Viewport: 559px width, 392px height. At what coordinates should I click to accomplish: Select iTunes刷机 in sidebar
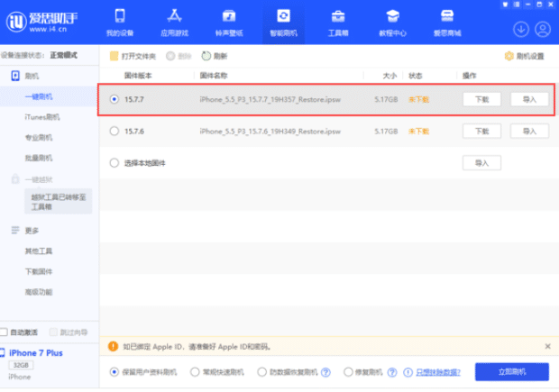42,117
